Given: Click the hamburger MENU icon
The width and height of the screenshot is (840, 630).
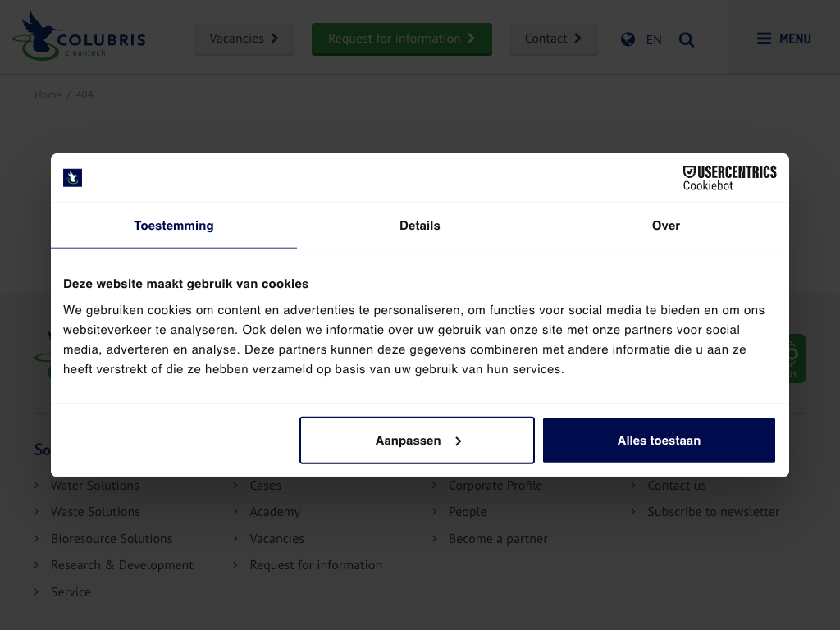Looking at the screenshot, I should (764, 39).
